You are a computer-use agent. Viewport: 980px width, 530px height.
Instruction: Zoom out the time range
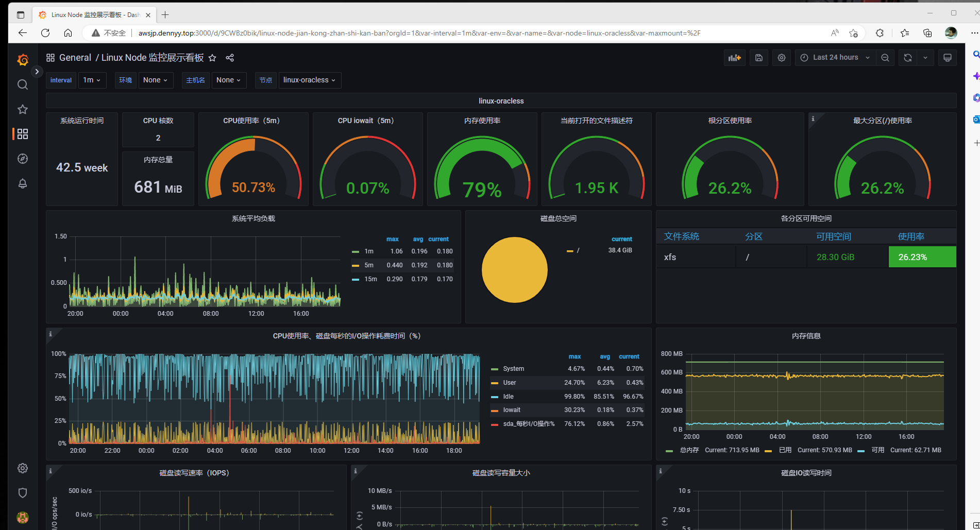coord(885,58)
